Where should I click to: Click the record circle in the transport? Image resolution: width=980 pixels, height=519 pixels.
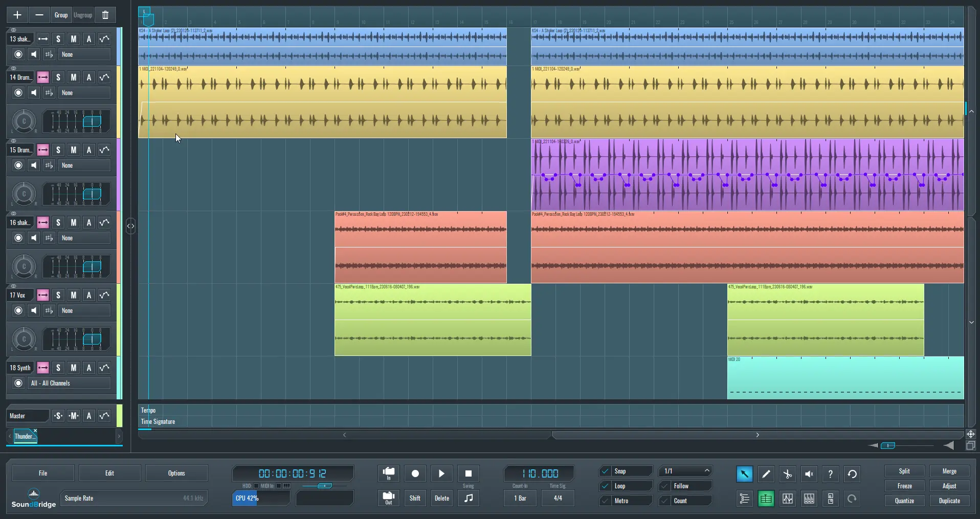click(415, 473)
